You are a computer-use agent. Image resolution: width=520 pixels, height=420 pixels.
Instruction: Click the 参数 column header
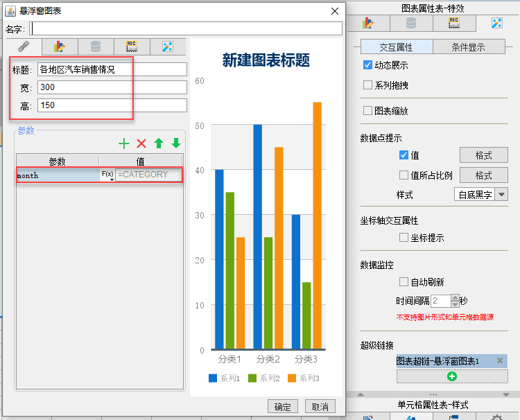click(x=58, y=161)
